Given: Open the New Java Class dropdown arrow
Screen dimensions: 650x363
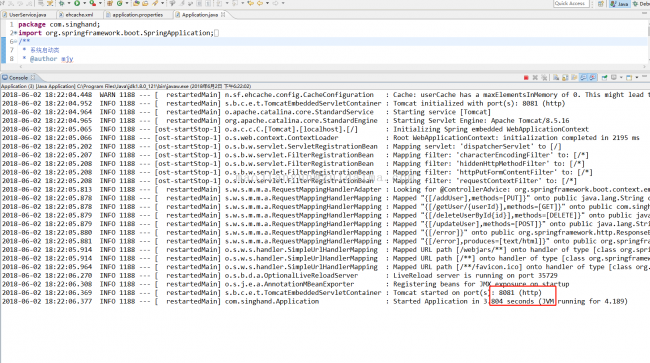Looking at the screenshot, I should [127, 3].
